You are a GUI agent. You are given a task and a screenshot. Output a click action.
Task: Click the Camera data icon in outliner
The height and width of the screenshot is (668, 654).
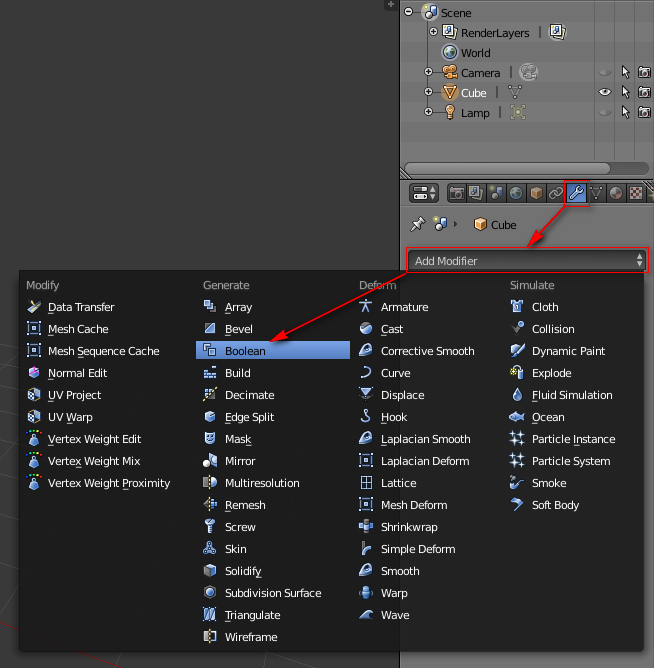[528, 72]
